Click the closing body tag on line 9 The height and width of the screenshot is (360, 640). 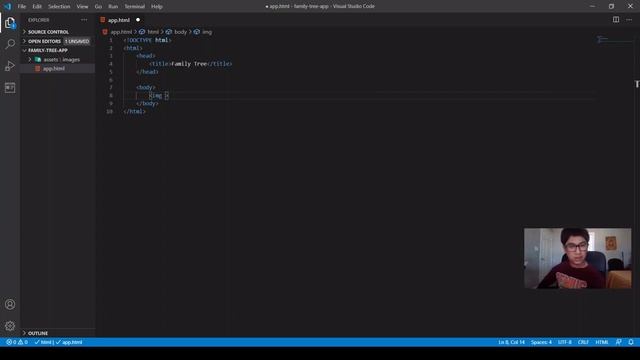coord(147,103)
